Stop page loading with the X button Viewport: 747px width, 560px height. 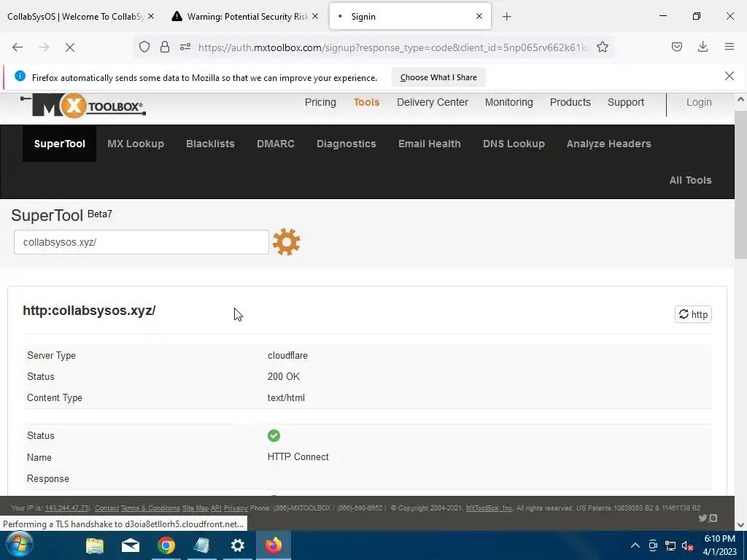pos(69,47)
